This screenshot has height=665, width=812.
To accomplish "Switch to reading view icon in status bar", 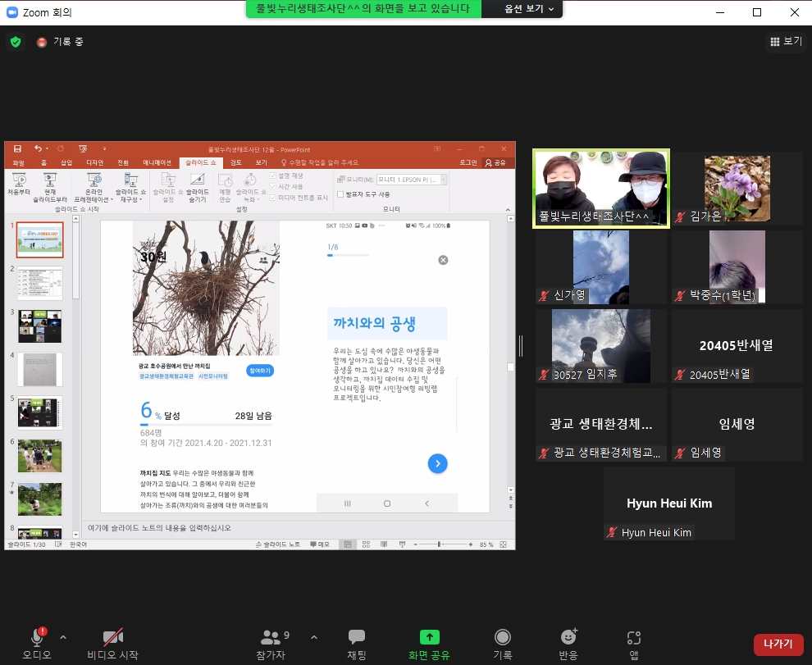I will click(x=384, y=544).
